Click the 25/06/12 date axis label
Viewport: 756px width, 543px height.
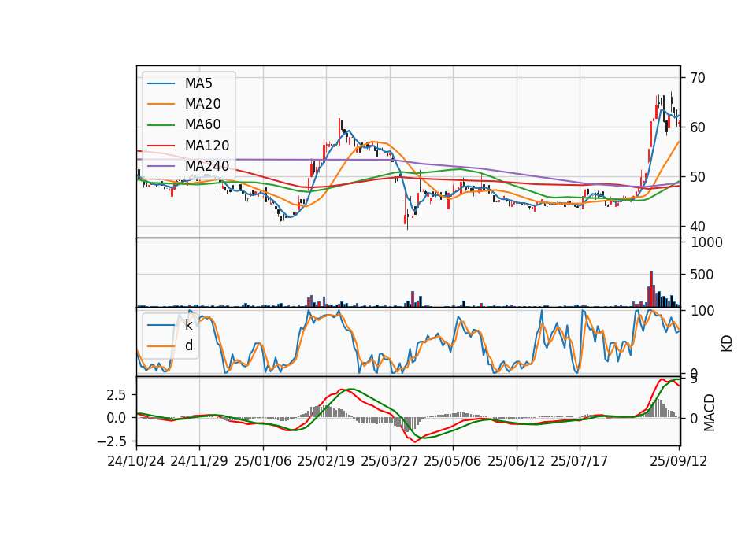point(517,461)
